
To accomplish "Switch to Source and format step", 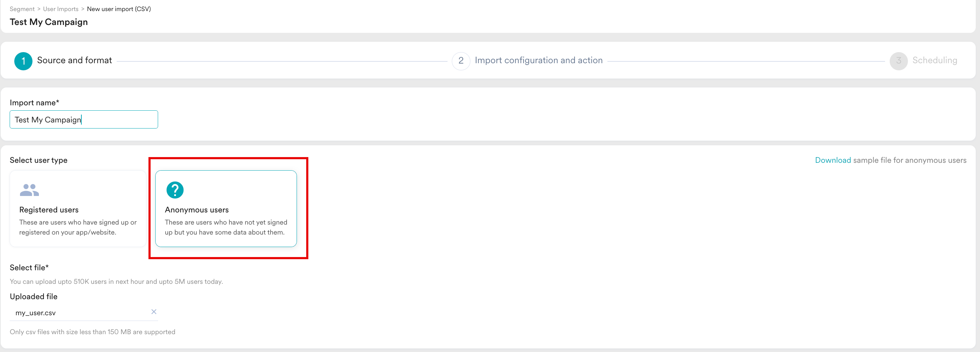I will pyautogui.click(x=74, y=60).
